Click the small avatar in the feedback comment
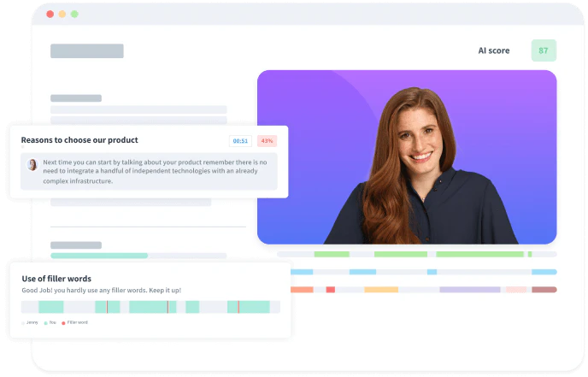Image resolution: width=588 pixels, height=377 pixels. (32, 165)
